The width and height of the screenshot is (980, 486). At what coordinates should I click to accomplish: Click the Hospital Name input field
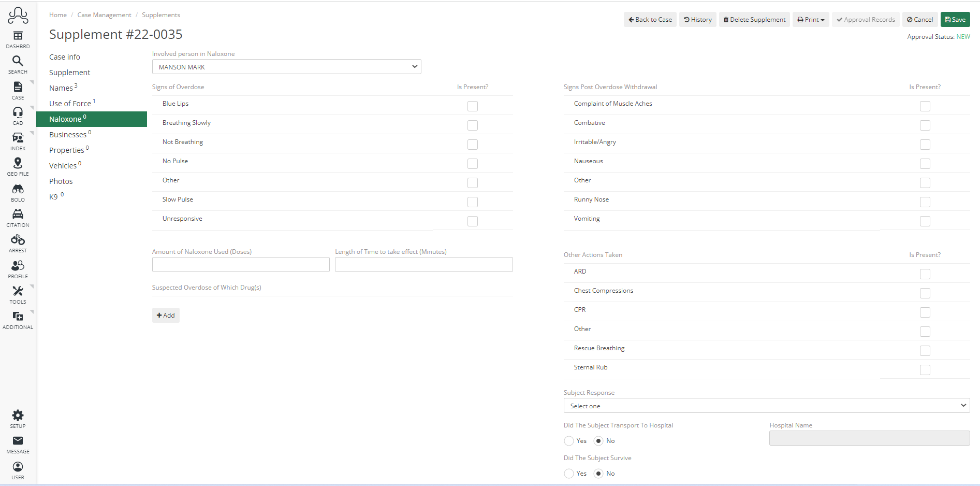click(x=869, y=438)
